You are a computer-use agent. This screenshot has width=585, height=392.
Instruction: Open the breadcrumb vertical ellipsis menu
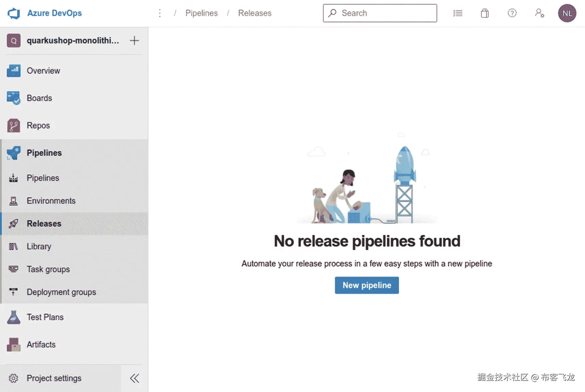coord(159,13)
